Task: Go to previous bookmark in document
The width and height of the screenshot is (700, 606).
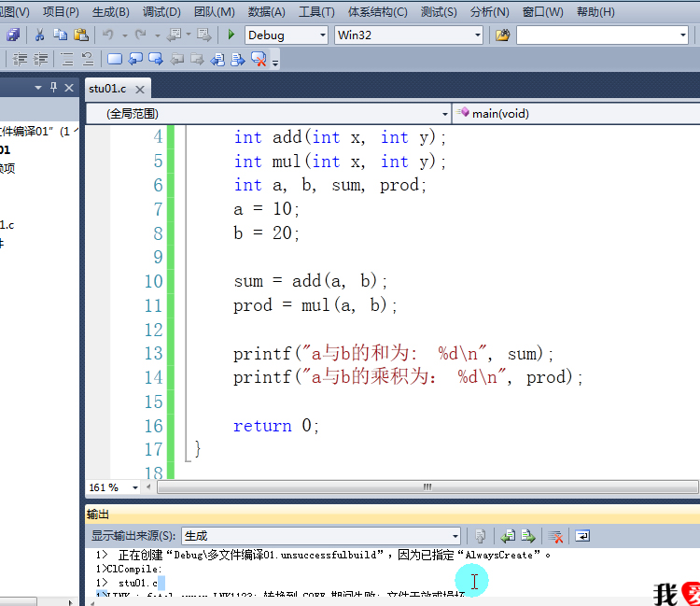Action: [x=217, y=59]
